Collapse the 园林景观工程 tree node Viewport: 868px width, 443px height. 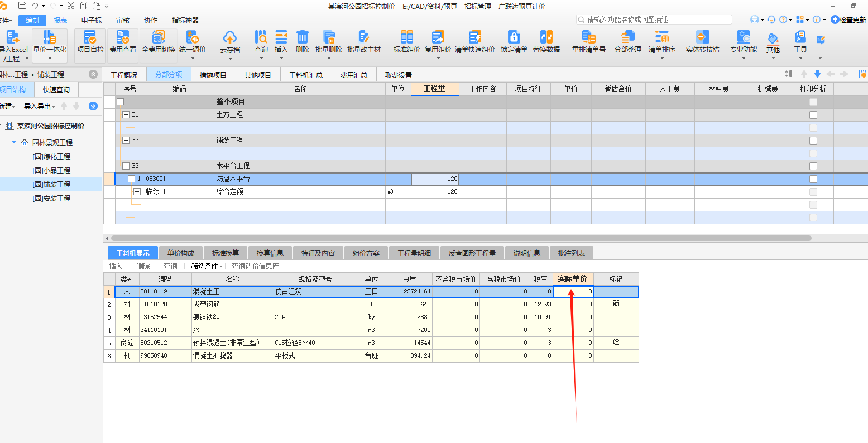tap(14, 143)
